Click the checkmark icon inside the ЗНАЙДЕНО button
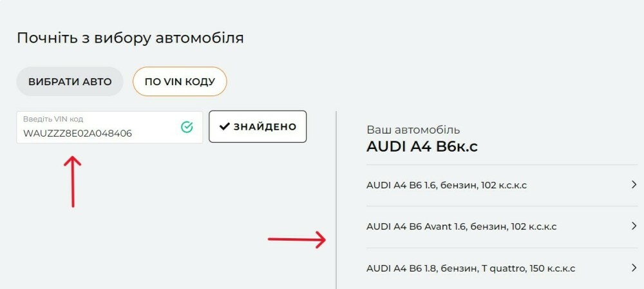Image resolution: width=644 pixels, height=289 pixels. pyautogui.click(x=224, y=126)
